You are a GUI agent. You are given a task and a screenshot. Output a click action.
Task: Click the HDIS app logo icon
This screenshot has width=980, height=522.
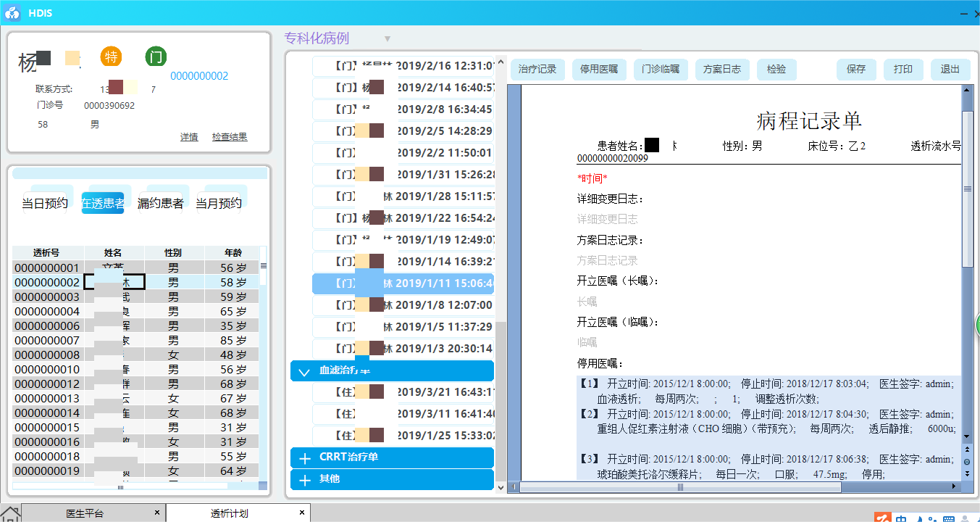coord(12,12)
